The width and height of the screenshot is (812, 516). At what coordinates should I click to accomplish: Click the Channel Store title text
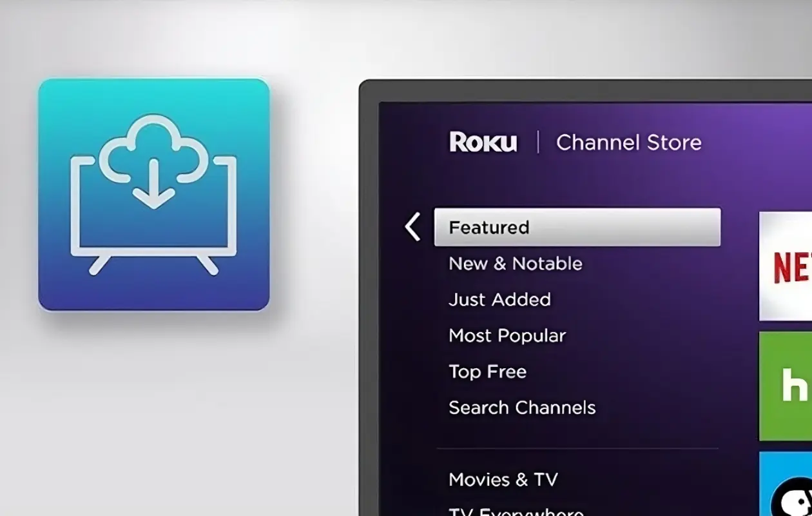tap(629, 143)
